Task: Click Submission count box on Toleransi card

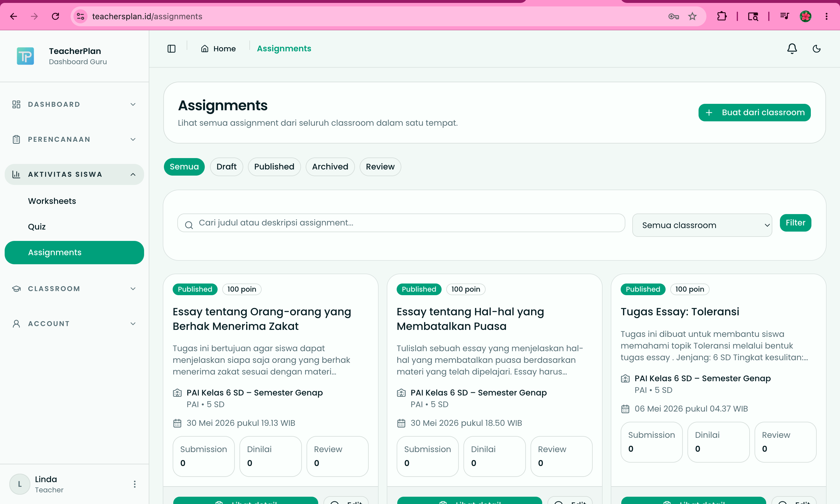Action: coord(652,442)
